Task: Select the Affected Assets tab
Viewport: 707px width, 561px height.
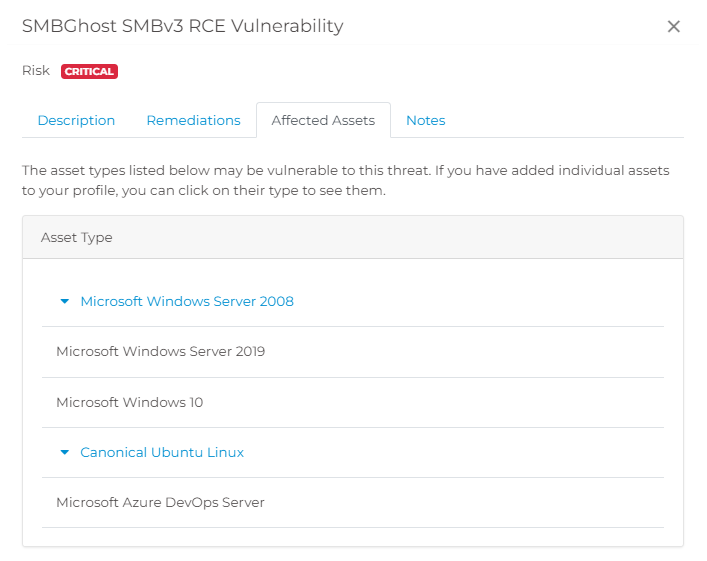Action: pos(323,120)
